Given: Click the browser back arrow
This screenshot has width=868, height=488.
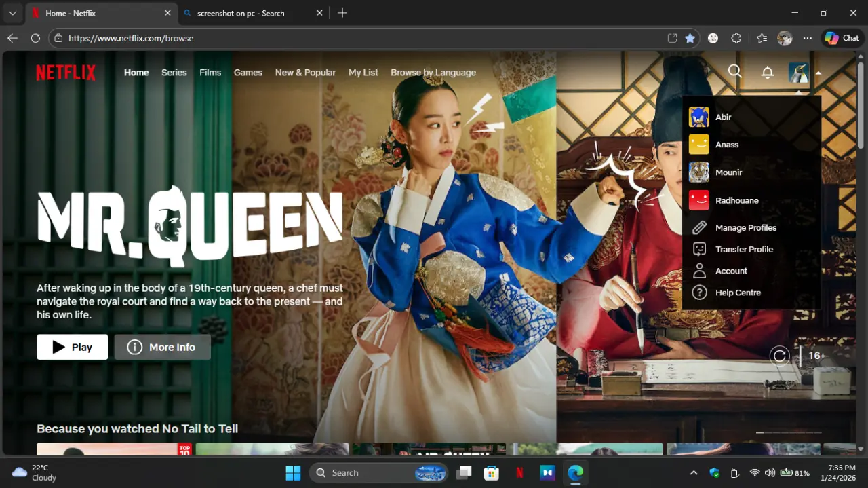Looking at the screenshot, I should coord(12,38).
